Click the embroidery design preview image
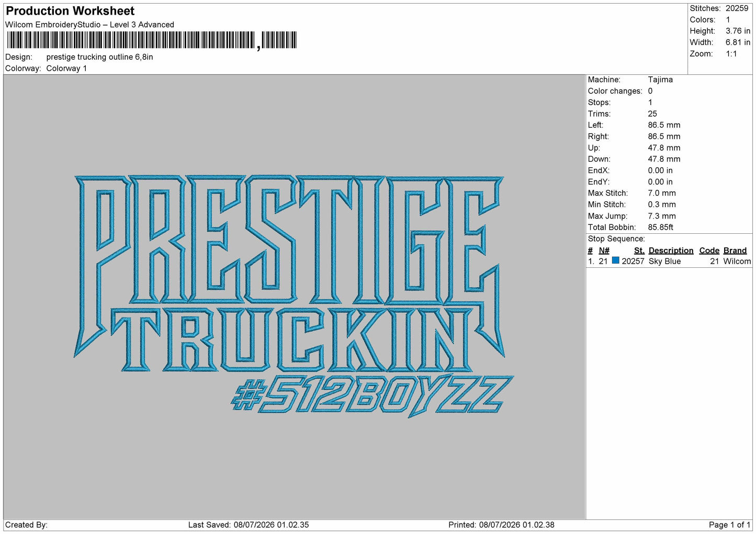The height and width of the screenshot is (534, 756). [294, 297]
